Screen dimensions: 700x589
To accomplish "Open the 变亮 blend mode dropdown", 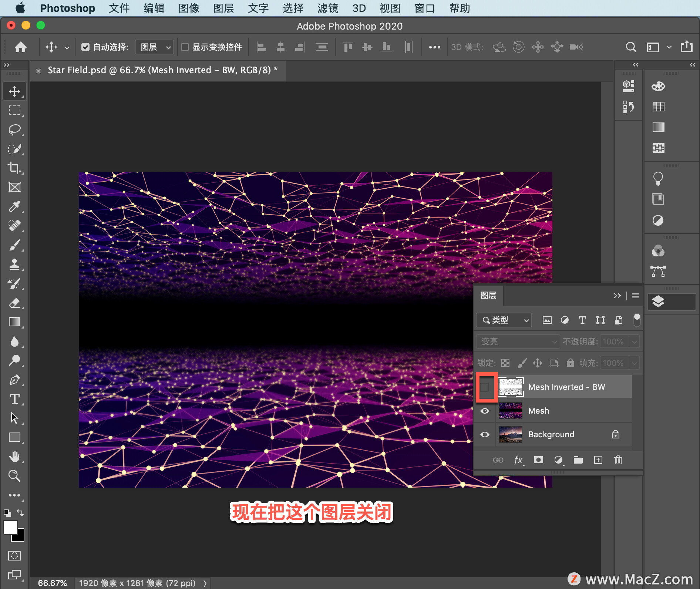I will [x=517, y=341].
